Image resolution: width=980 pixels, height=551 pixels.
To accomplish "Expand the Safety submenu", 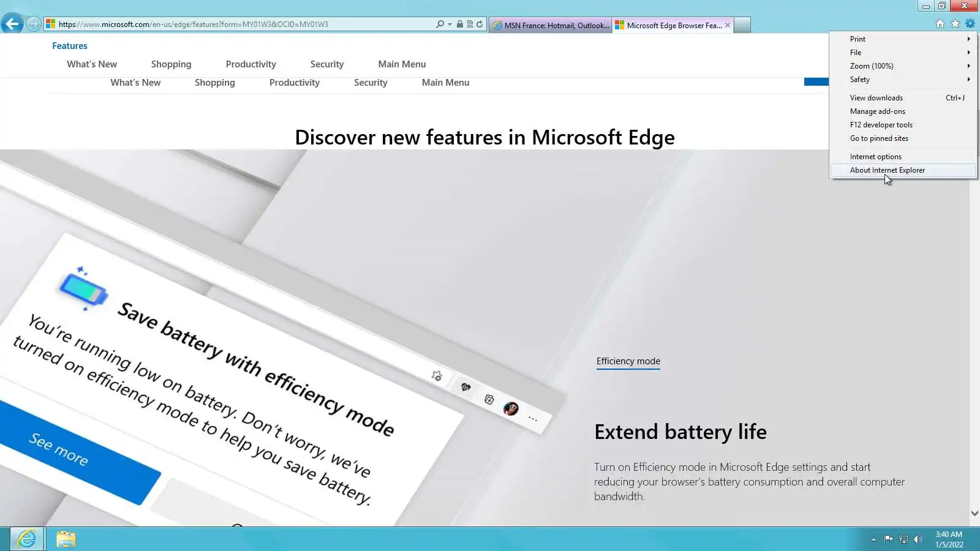I will tap(903, 80).
